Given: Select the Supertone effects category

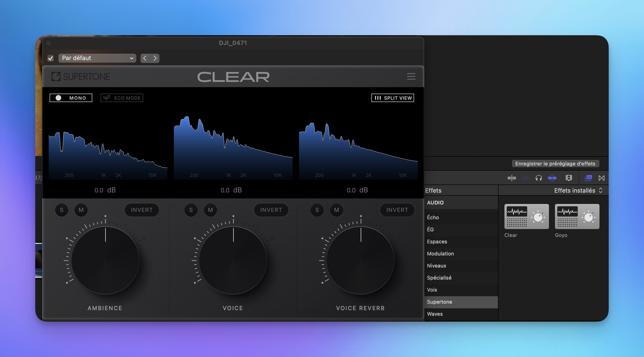Looking at the screenshot, I should (461, 302).
